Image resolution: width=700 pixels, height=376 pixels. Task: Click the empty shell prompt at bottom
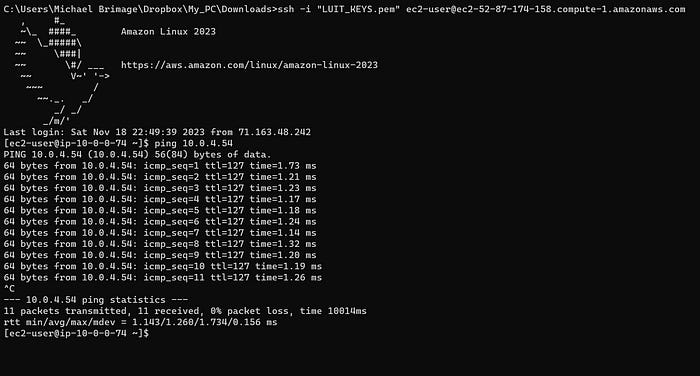tap(76, 333)
